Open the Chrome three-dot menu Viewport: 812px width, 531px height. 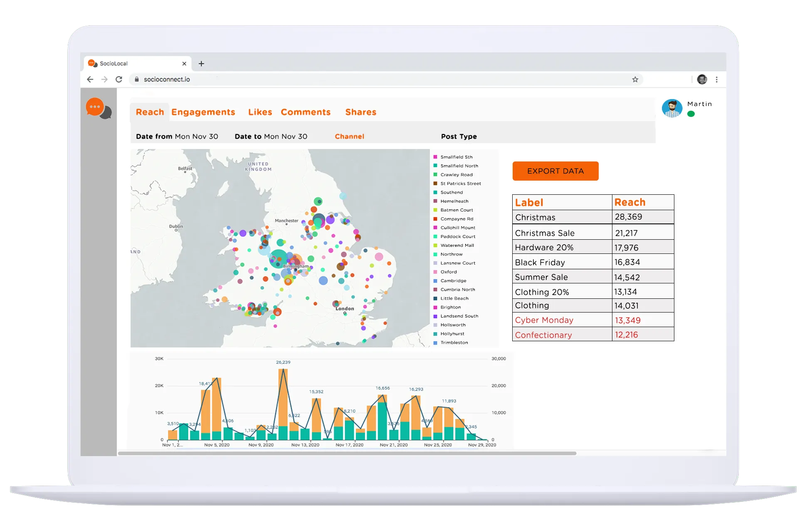pos(716,79)
